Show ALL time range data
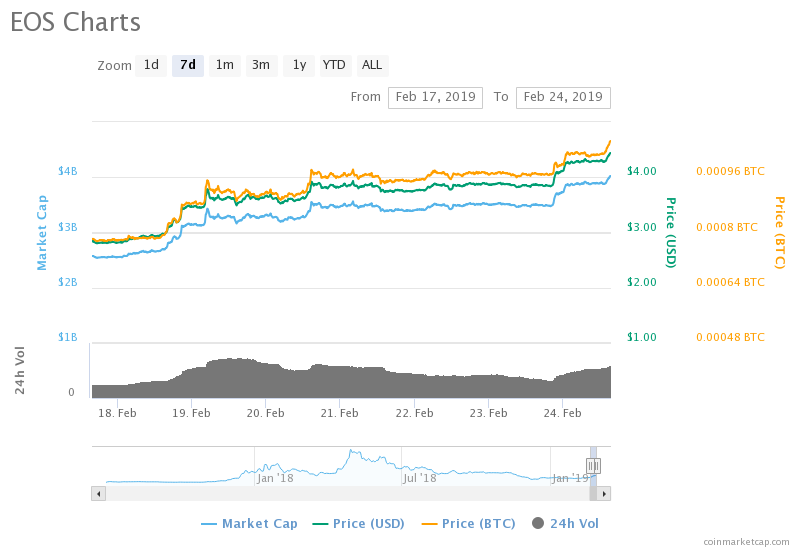This screenshot has width=800, height=550. pos(372,66)
